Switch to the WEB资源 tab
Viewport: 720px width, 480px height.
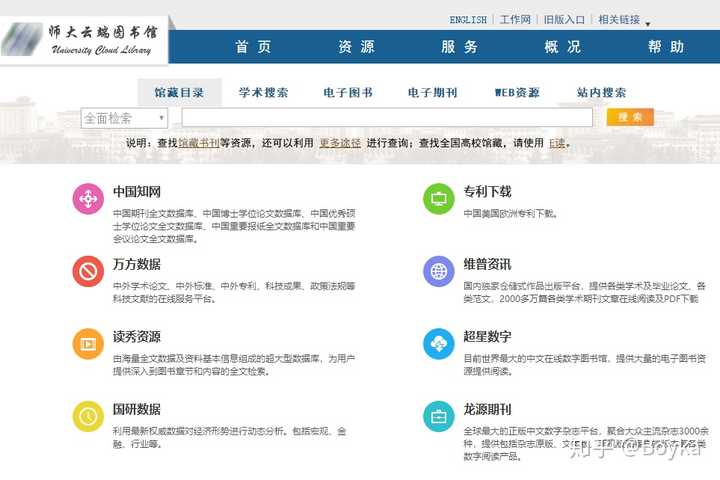tap(517, 92)
